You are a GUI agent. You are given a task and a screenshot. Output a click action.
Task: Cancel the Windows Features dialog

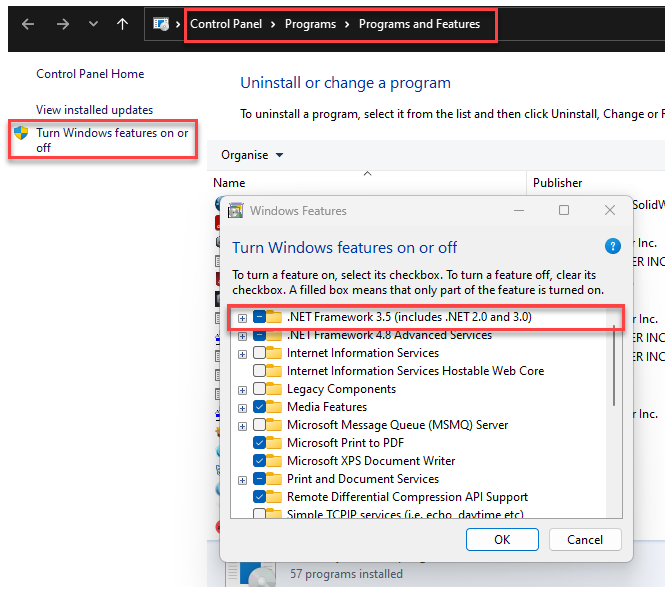click(x=585, y=539)
